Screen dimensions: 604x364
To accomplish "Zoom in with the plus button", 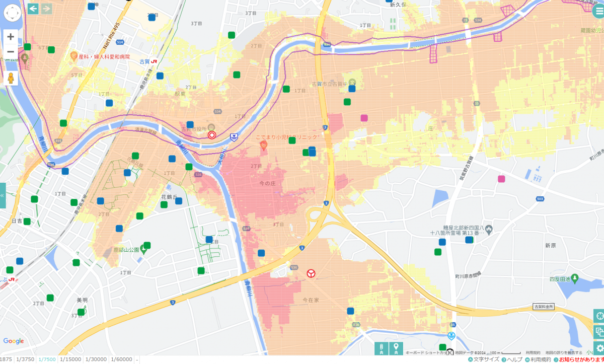I will (11, 37).
